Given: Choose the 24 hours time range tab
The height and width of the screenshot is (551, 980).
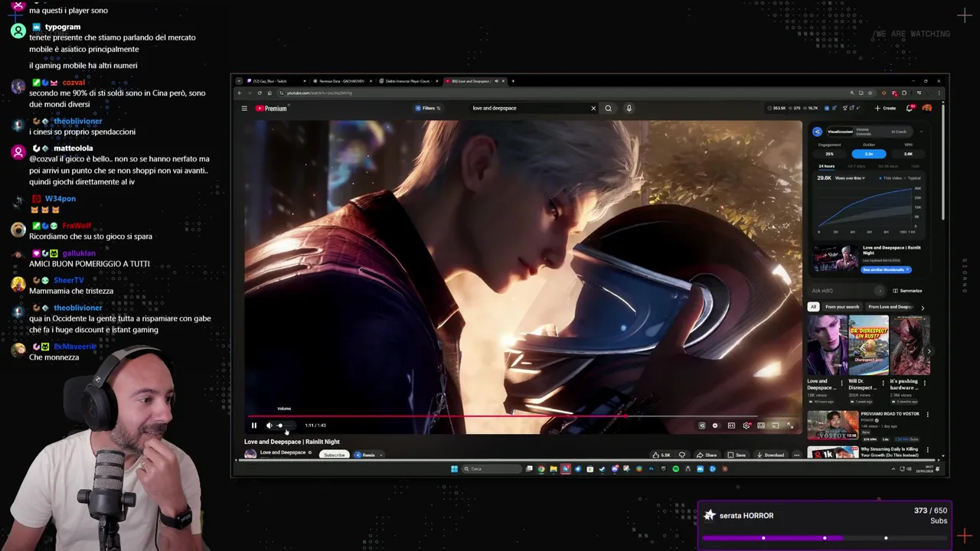Looking at the screenshot, I should point(827,166).
